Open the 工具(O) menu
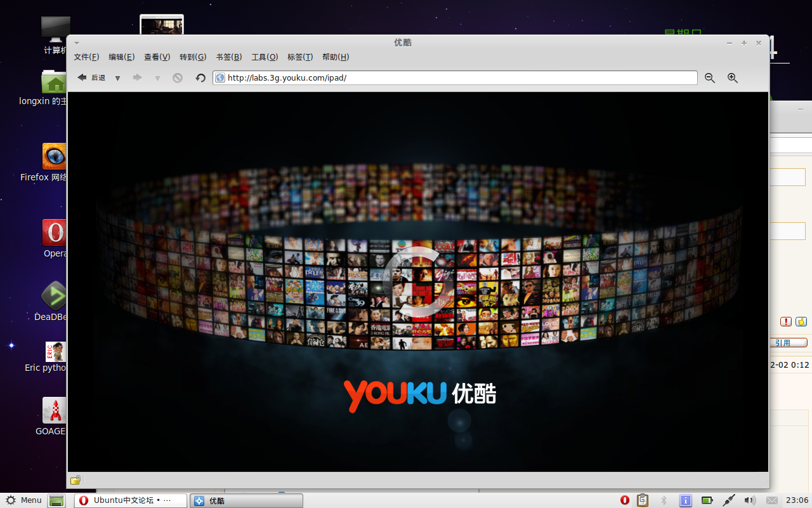812x508 pixels. [x=265, y=57]
